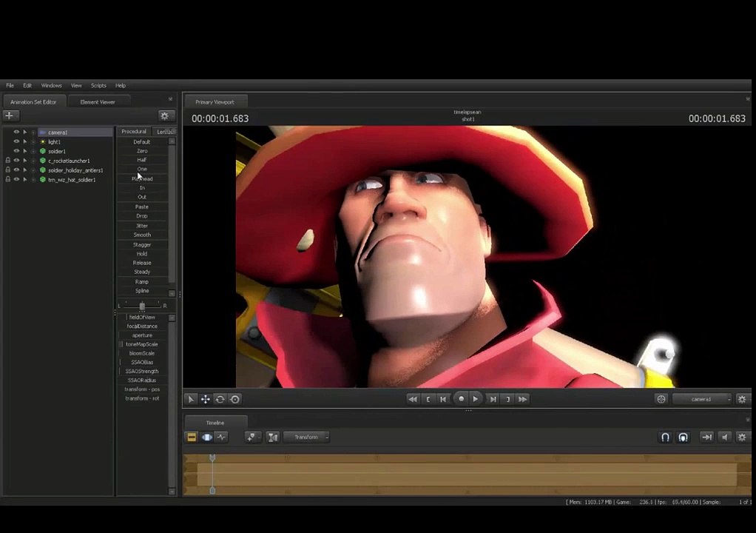Toggle the first snap magnet icon
The width and height of the screenshot is (756, 533).
point(665,437)
